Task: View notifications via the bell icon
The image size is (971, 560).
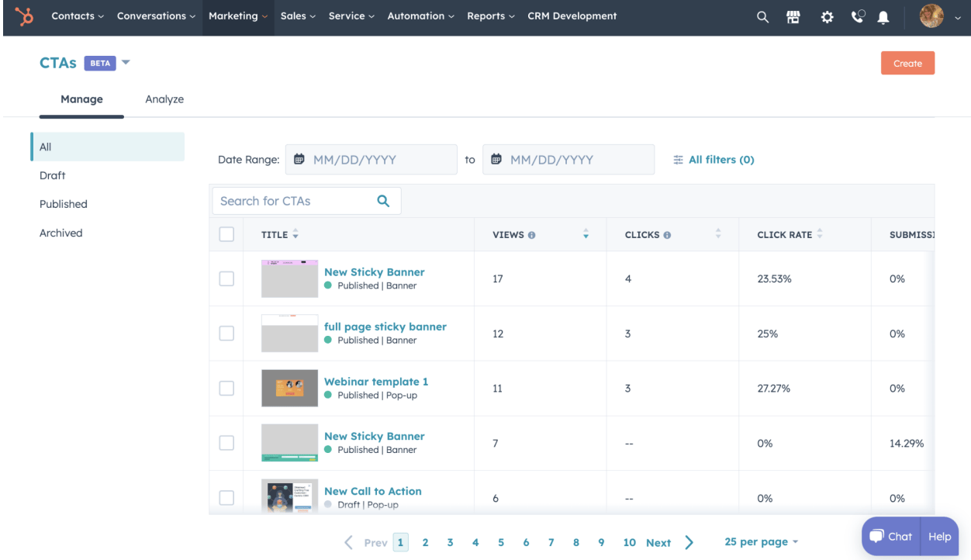Action: pyautogui.click(x=883, y=16)
